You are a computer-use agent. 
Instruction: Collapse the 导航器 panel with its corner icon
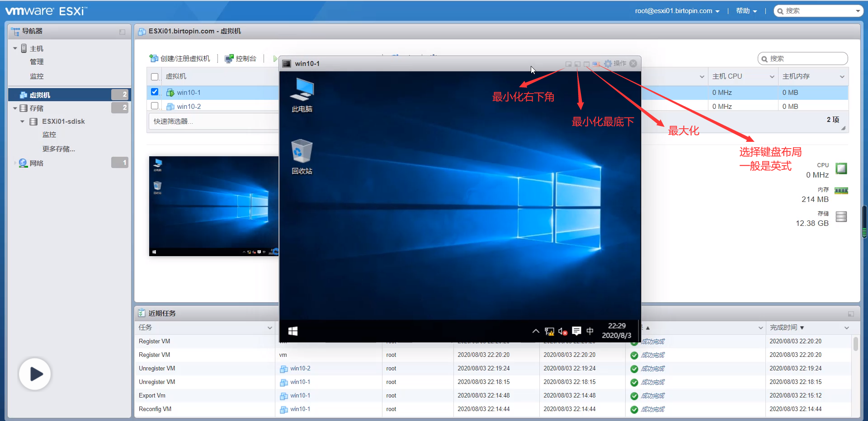(x=122, y=32)
